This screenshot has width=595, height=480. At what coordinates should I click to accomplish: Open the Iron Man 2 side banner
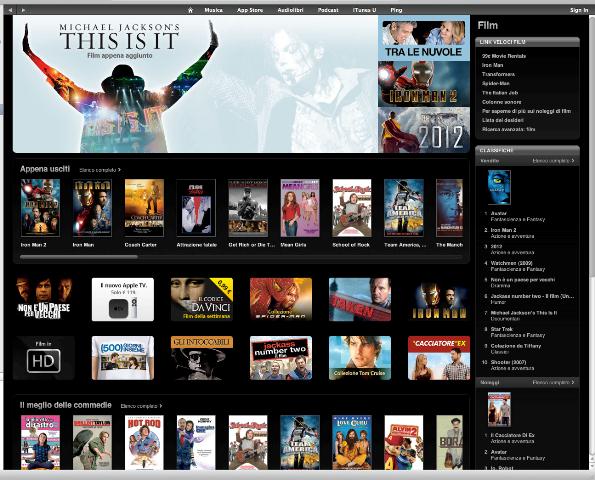[424, 84]
